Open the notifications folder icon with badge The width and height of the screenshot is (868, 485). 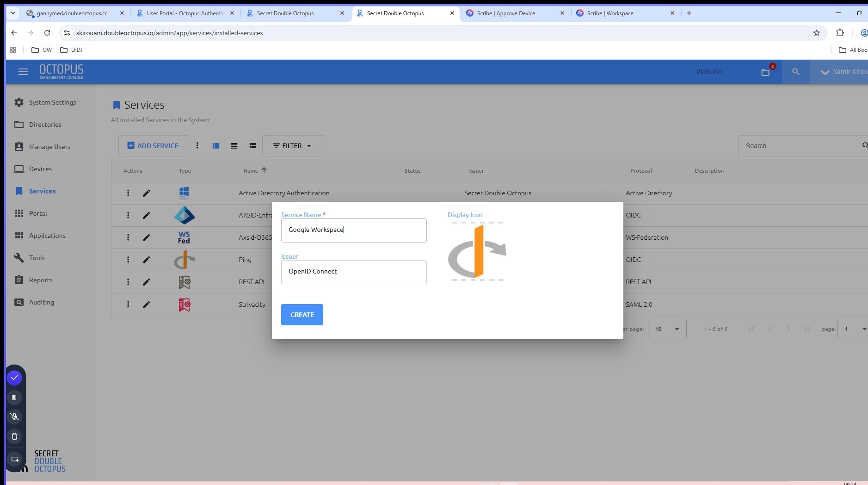[766, 72]
